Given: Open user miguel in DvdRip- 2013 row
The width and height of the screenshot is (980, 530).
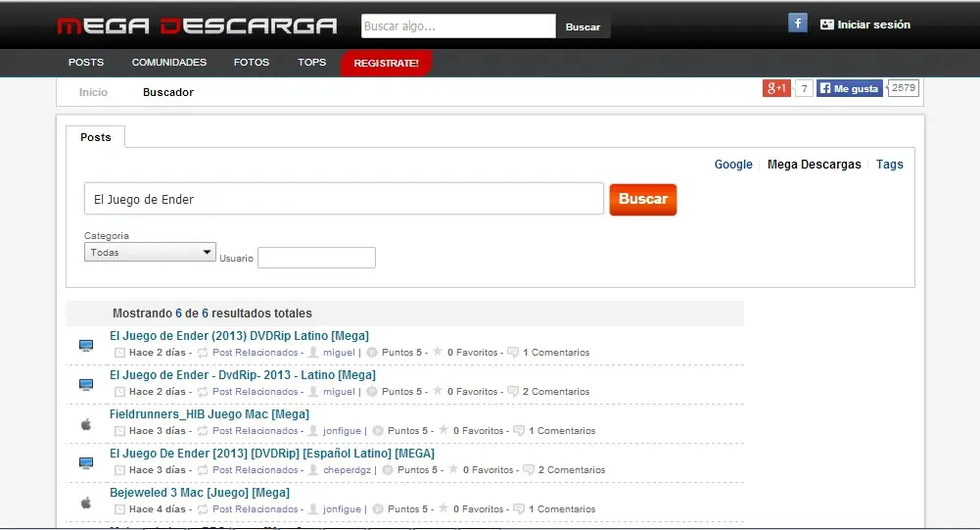Looking at the screenshot, I should tap(339, 392).
